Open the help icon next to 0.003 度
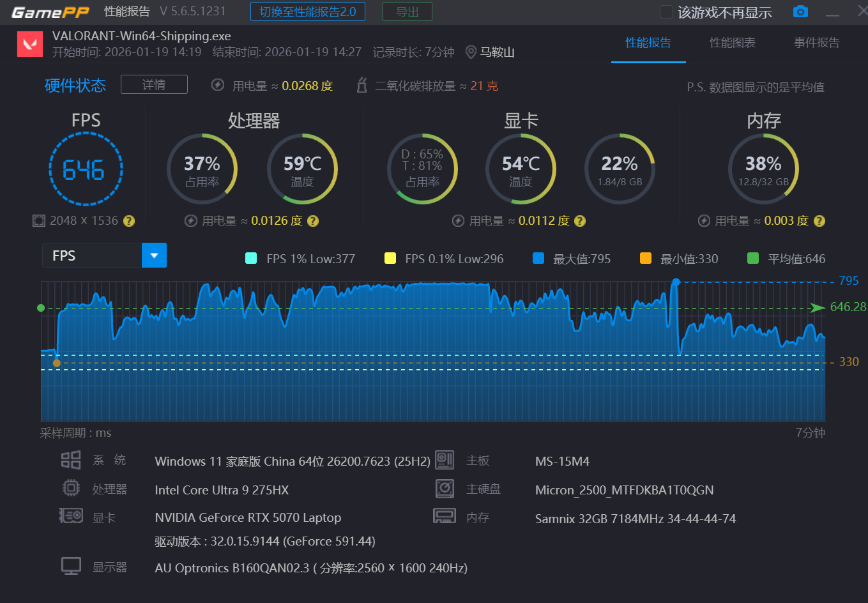The width and height of the screenshot is (868, 603). [x=819, y=221]
